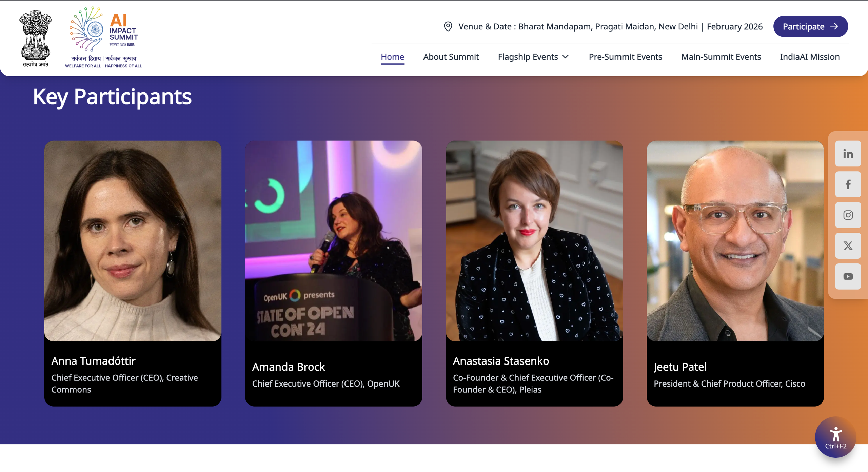Select Amanda Brock's participant photo
The width and height of the screenshot is (868, 472).
[333, 241]
